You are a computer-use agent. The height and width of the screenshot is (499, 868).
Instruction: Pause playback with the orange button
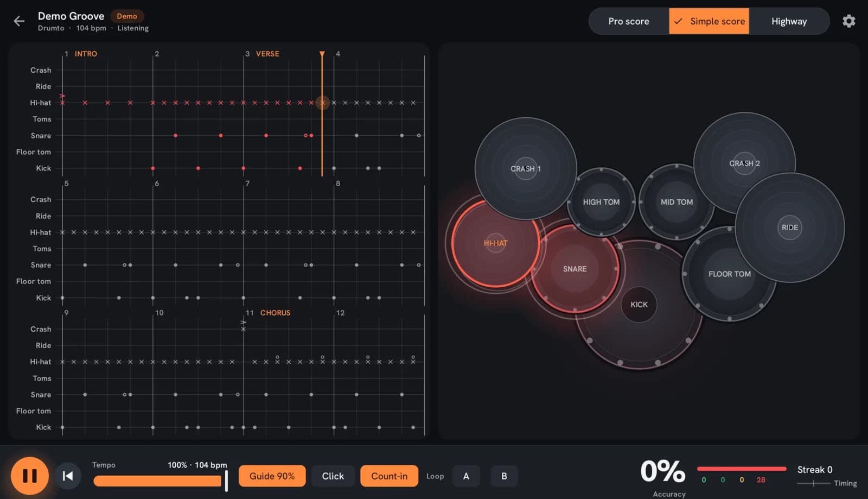30,476
